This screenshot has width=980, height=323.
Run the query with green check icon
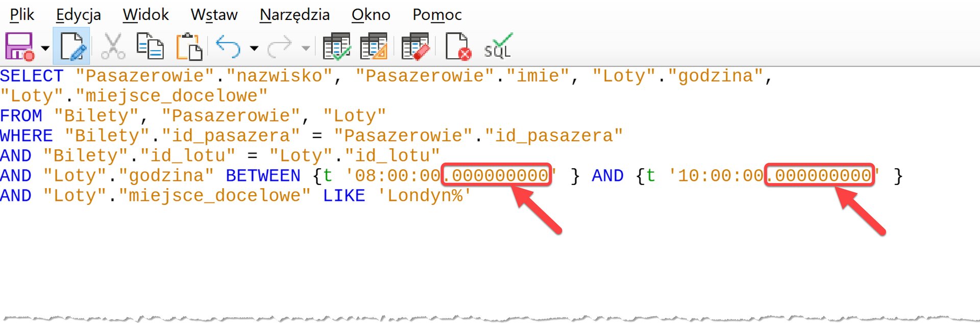337,47
